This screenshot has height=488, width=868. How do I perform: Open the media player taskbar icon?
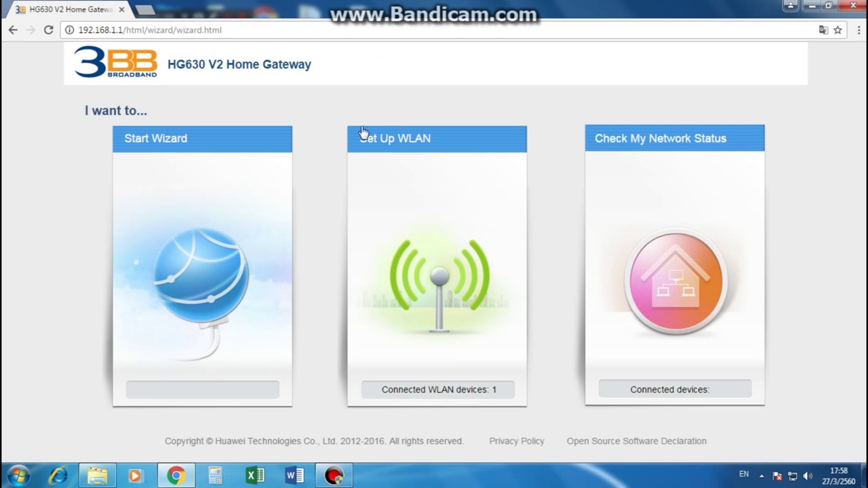pyautogui.click(x=136, y=475)
